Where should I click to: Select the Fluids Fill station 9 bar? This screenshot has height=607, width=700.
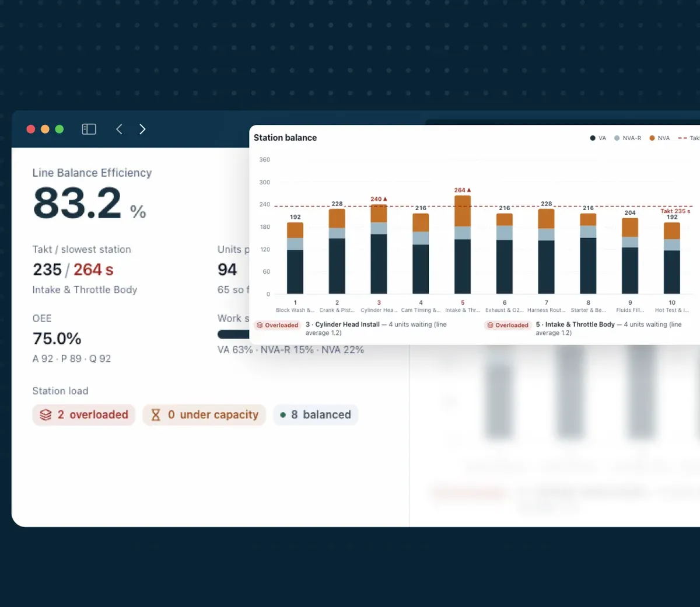click(x=630, y=256)
